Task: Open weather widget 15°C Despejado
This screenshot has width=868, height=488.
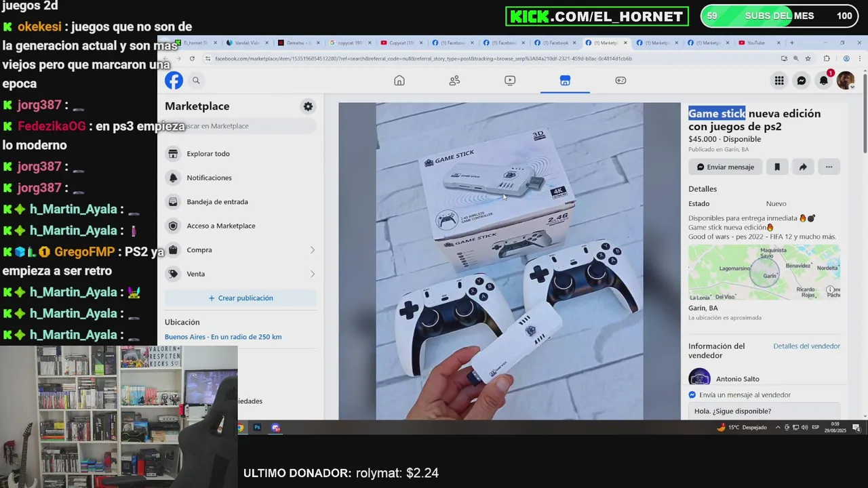Action: 742,428
